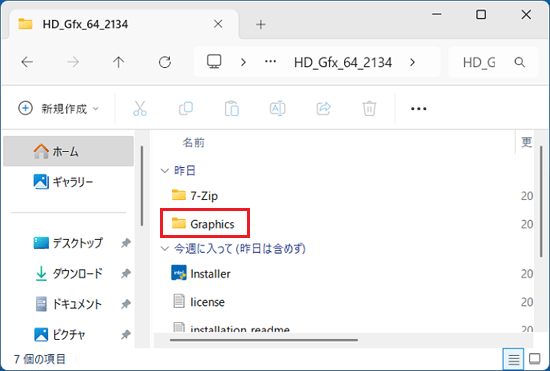Click HD_Gfx_64_2134 in the address bar
The height and width of the screenshot is (371, 550).
pos(343,62)
